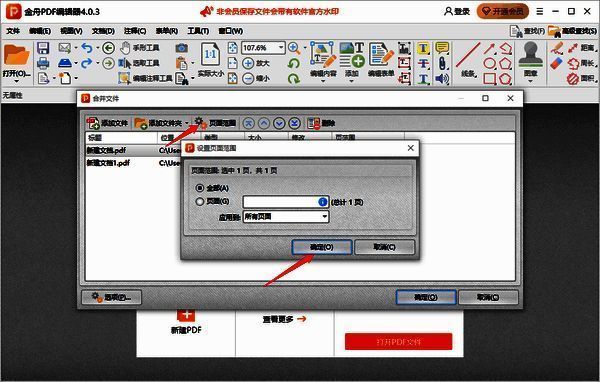Rotate counterclockwise with upper green rotate icon

pos(293,63)
